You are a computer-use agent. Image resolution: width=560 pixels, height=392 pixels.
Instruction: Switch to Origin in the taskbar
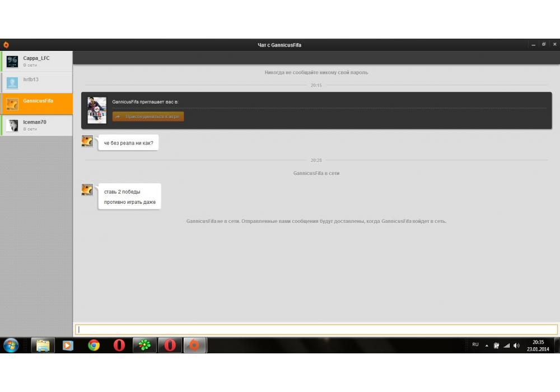pos(195,346)
